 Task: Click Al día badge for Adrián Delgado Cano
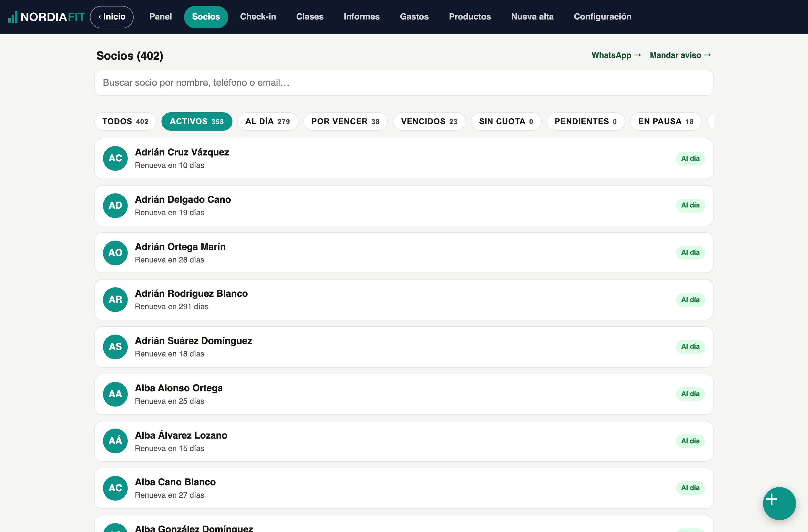(690, 205)
